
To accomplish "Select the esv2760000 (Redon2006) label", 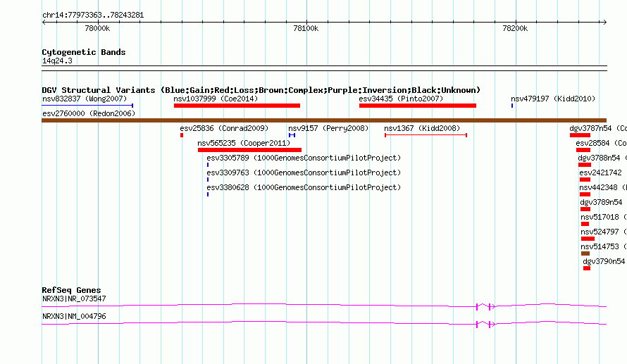I will coord(89,113).
